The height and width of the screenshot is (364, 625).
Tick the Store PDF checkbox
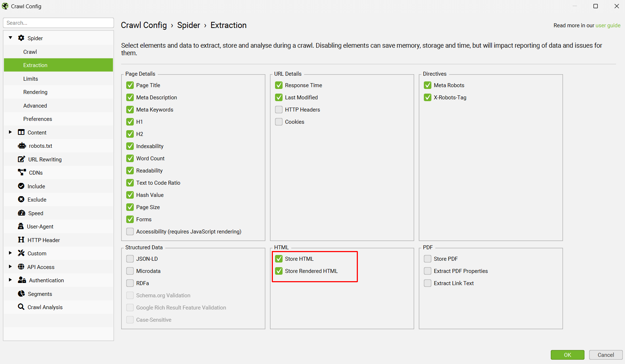pos(427,259)
